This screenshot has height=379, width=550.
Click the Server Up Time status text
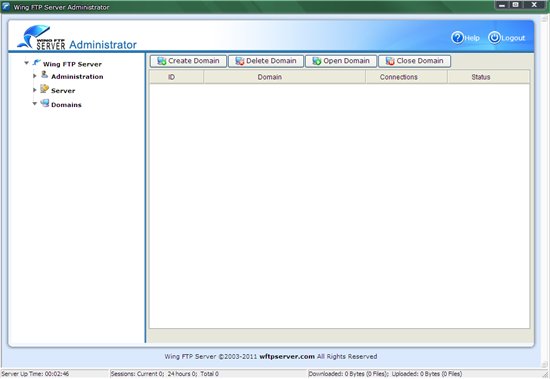point(35,374)
